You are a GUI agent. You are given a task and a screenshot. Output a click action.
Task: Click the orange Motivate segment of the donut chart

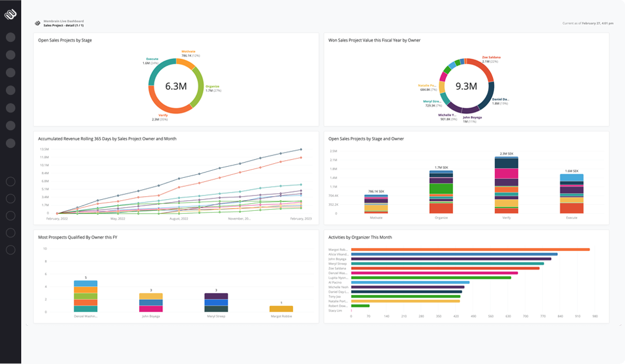(186, 62)
